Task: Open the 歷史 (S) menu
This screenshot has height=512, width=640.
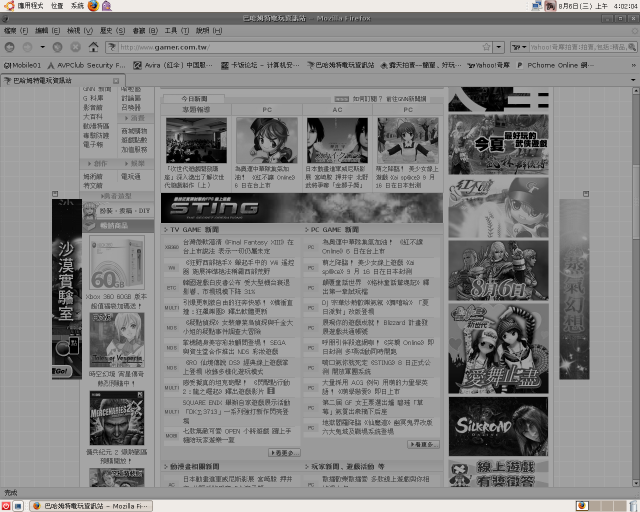Action: (112, 31)
